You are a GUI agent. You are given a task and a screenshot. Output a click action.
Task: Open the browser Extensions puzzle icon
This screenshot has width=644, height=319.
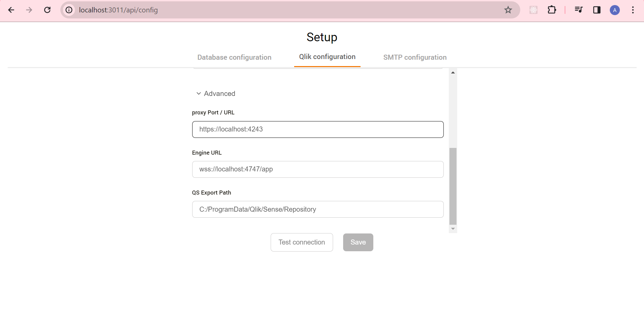(552, 10)
